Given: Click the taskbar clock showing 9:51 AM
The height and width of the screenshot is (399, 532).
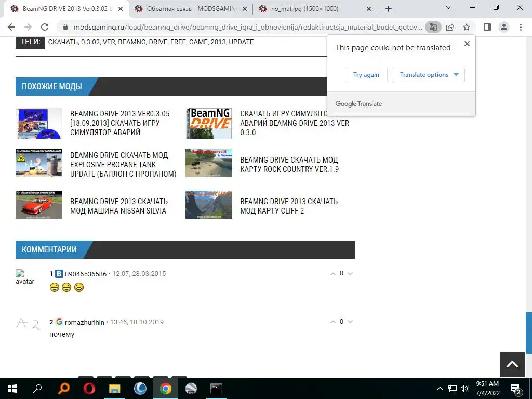Looking at the screenshot, I should [487, 389].
